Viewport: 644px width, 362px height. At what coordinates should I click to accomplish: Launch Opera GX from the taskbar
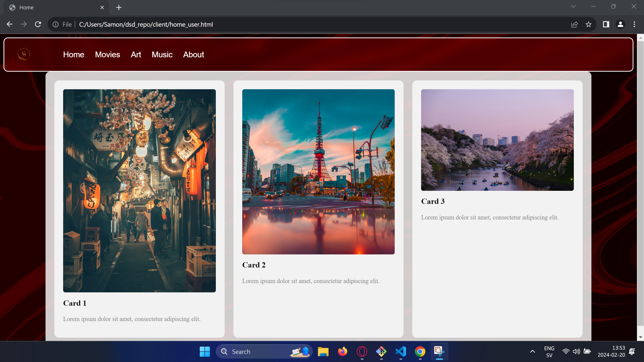(x=362, y=351)
